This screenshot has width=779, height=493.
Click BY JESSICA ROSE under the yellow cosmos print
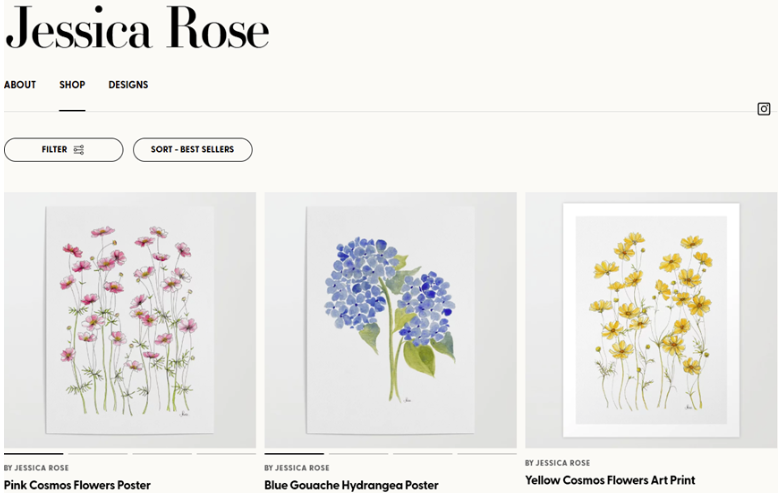(557, 463)
